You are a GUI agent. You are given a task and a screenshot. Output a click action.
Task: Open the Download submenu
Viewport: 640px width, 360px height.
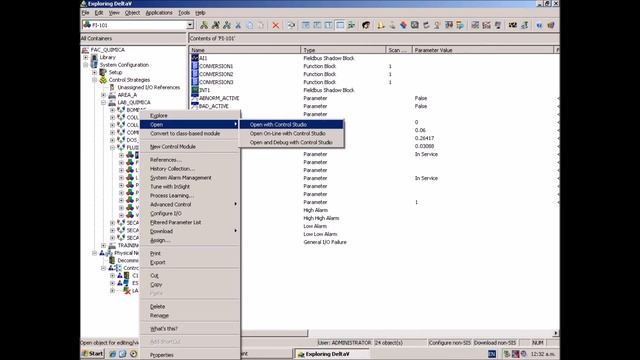point(190,231)
